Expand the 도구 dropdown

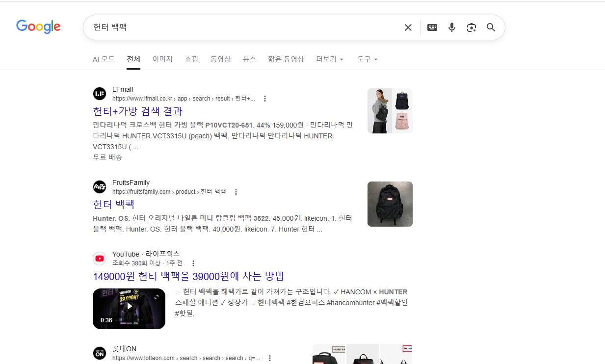pos(368,59)
